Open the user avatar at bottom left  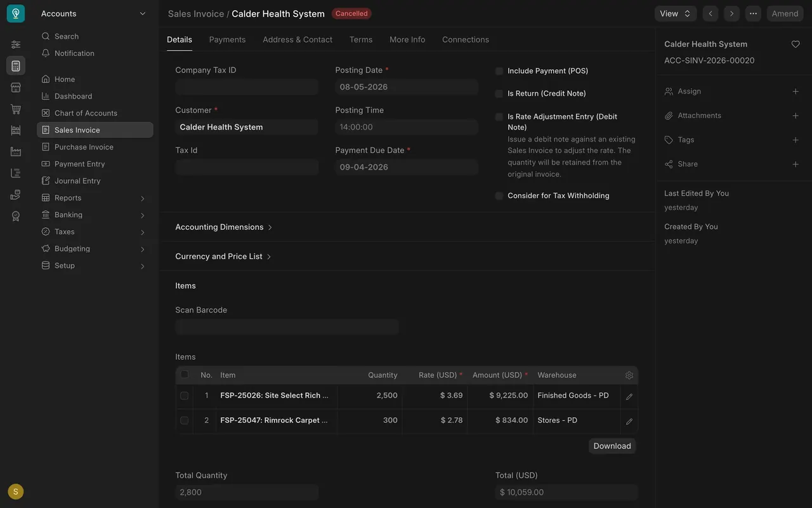[x=16, y=491]
